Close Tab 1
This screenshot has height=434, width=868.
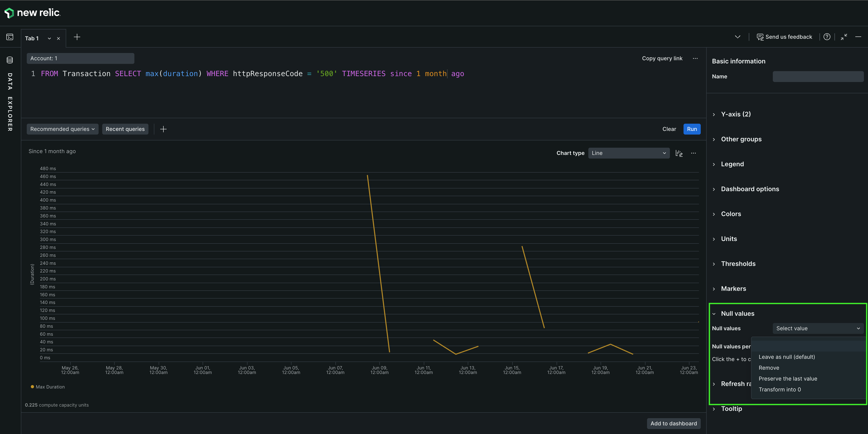(58, 38)
